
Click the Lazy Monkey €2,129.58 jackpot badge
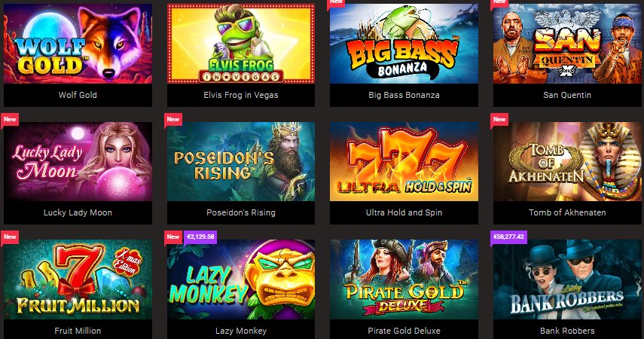click(x=200, y=237)
